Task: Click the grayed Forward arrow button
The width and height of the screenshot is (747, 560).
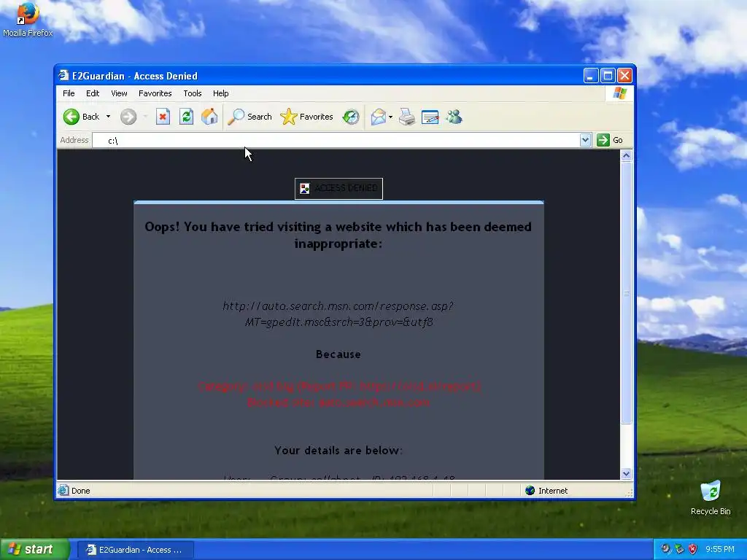Action: (x=128, y=117)
